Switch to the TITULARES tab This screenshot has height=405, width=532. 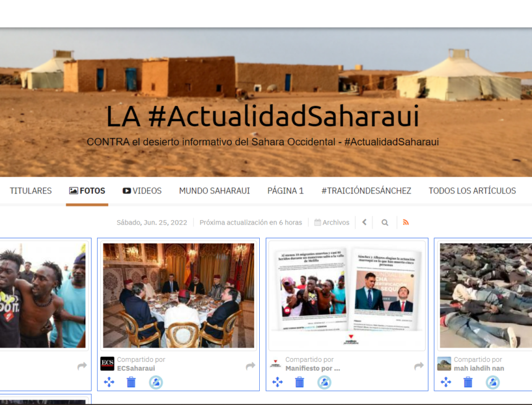(30, 191)
